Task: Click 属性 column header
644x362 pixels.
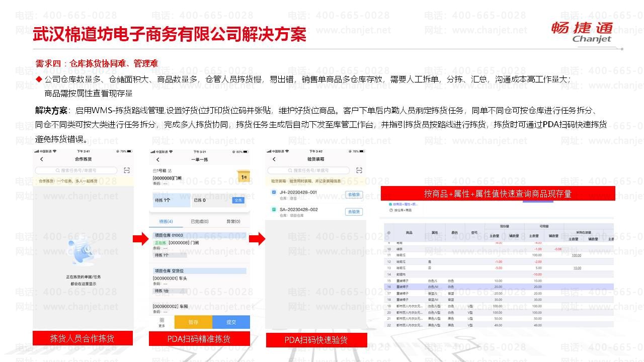Action: click(x=435, y=233)
